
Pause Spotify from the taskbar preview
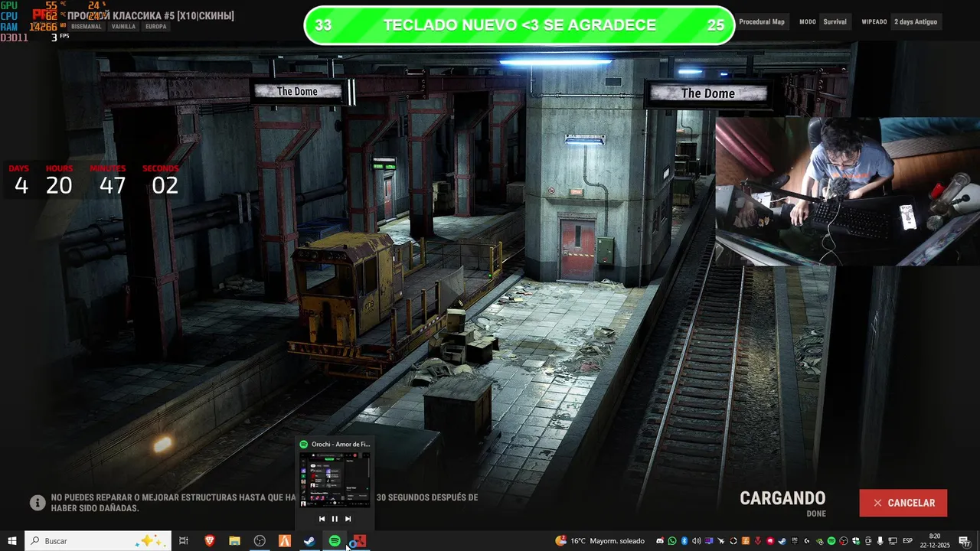[x=335, y=519]
